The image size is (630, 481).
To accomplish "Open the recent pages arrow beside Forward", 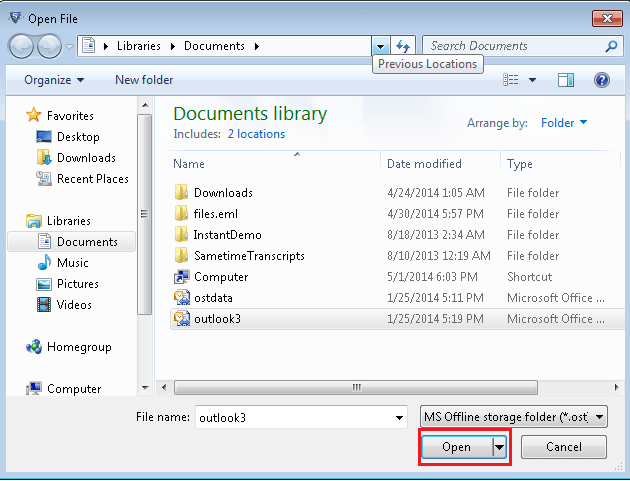I will [x=70, y=47].
